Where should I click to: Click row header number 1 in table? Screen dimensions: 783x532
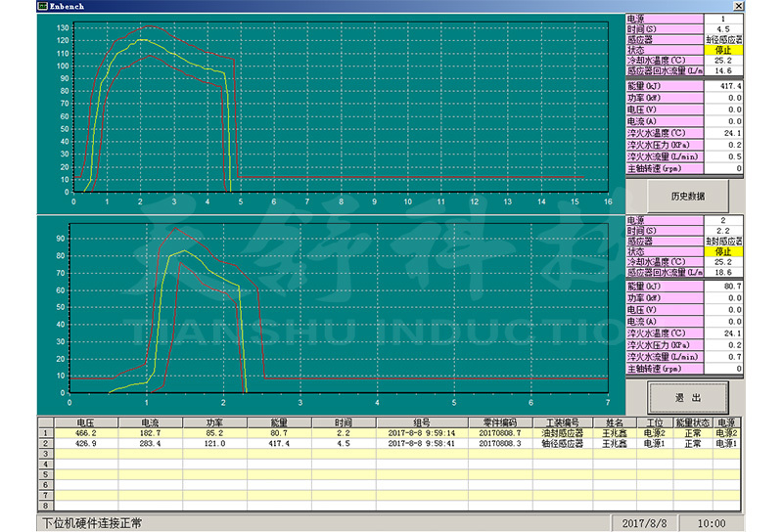coord(45,433)
